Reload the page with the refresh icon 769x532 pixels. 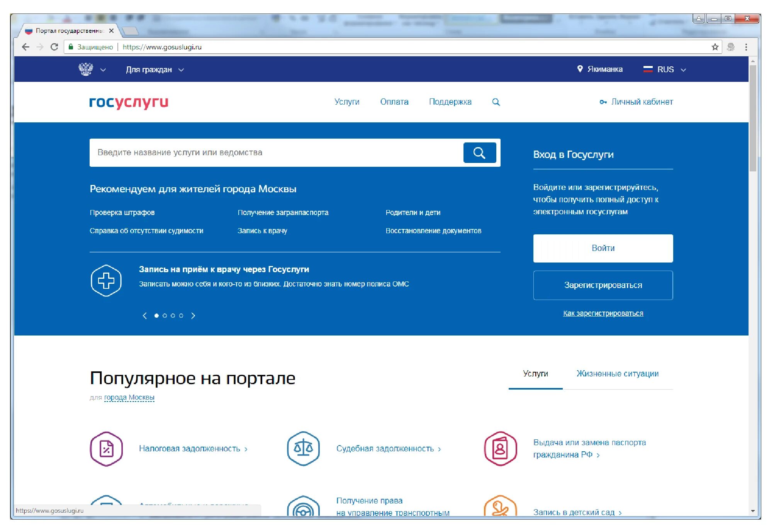tap(54, 47)
